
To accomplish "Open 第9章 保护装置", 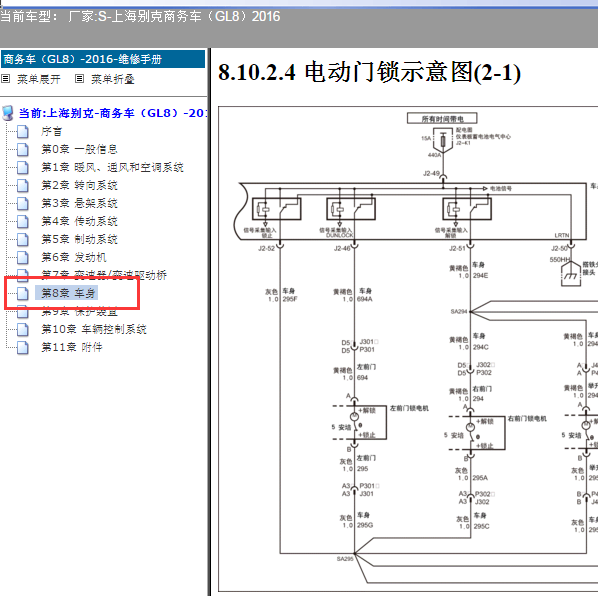I will tap(79, 311).
